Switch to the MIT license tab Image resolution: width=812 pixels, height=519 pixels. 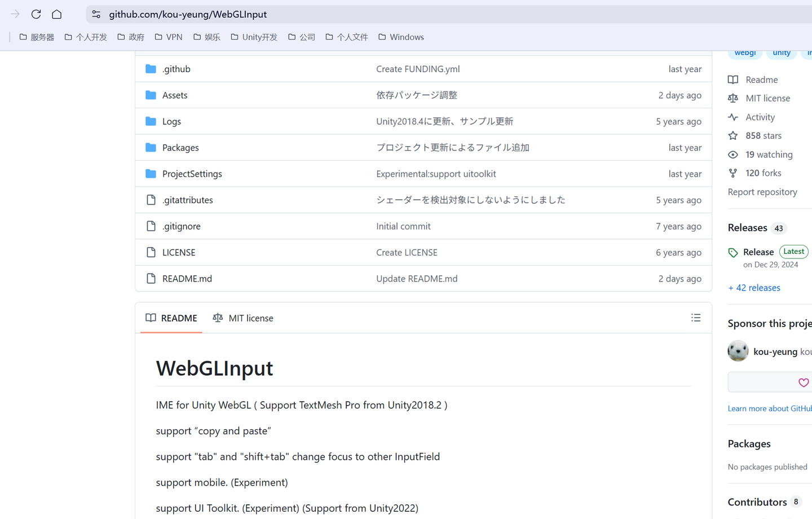point(243,318)
